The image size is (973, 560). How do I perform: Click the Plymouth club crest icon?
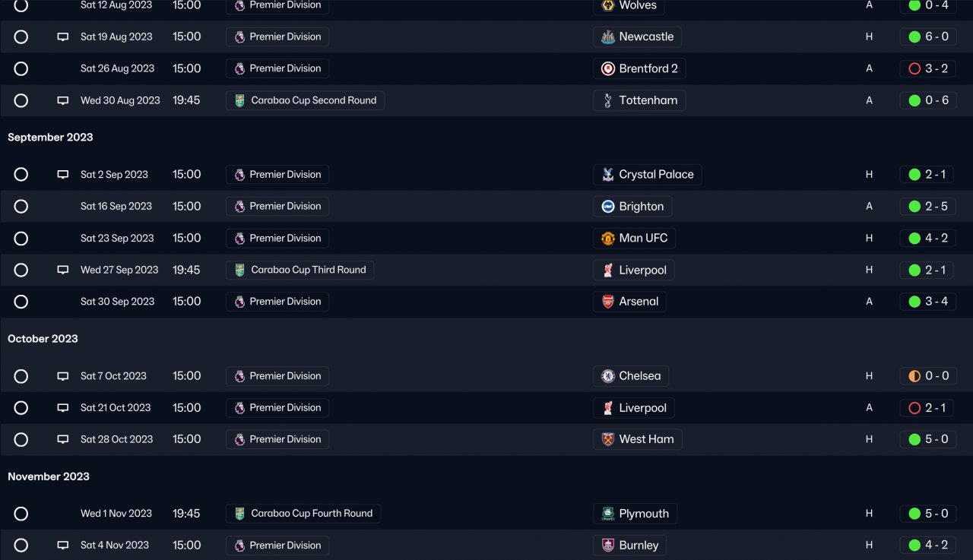608,514
